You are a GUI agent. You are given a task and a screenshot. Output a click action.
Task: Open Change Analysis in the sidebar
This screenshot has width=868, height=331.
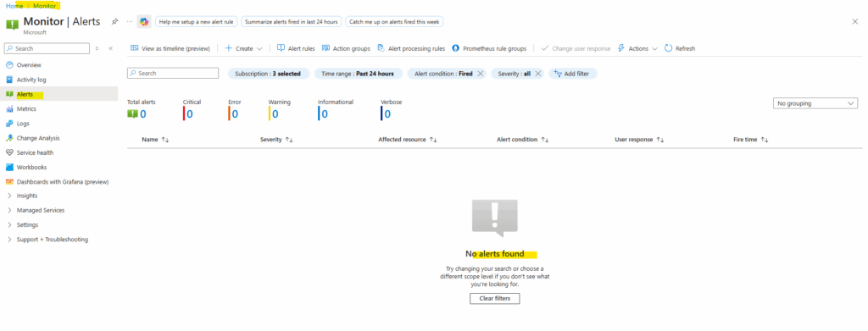38,138
